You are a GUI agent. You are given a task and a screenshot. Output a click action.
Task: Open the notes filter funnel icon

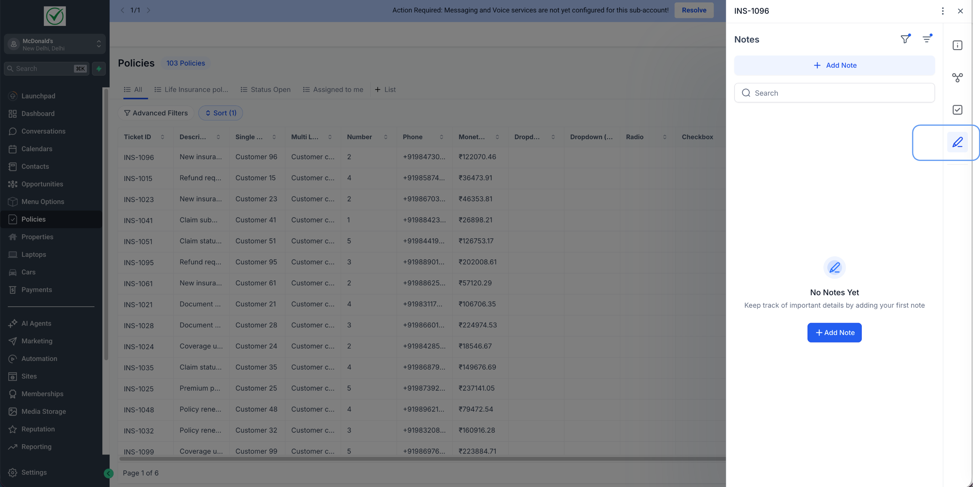905,39
